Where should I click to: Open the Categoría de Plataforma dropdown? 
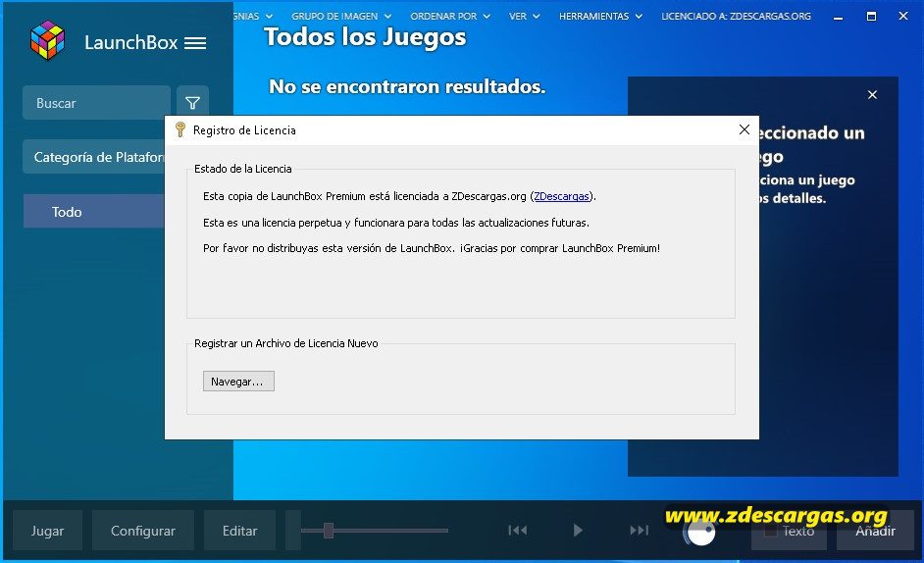94,157
